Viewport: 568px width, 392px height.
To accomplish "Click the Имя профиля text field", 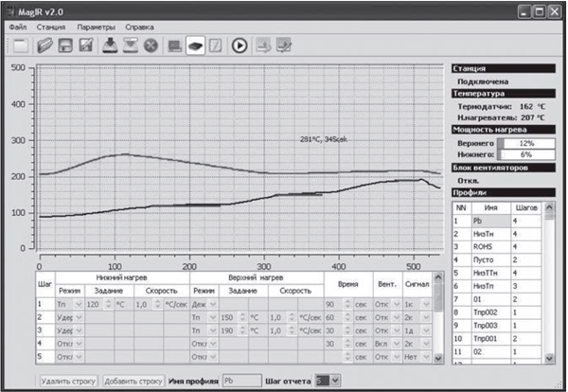I will pyautogui.click(x=240, y=381).
